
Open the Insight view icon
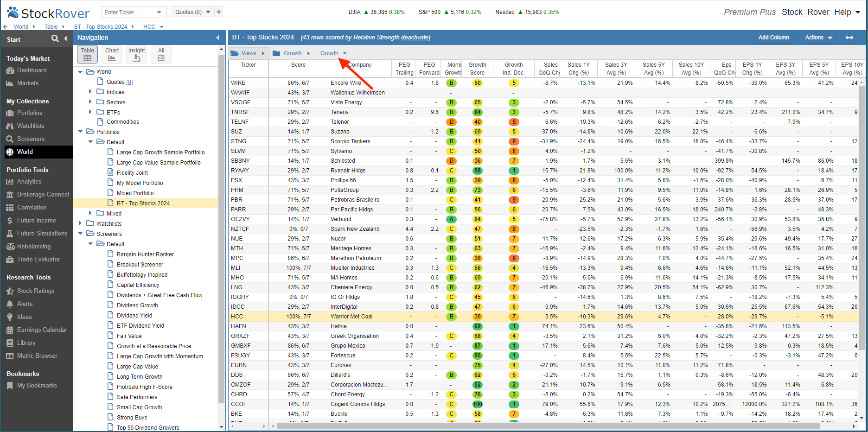click(x=136, y=54)
